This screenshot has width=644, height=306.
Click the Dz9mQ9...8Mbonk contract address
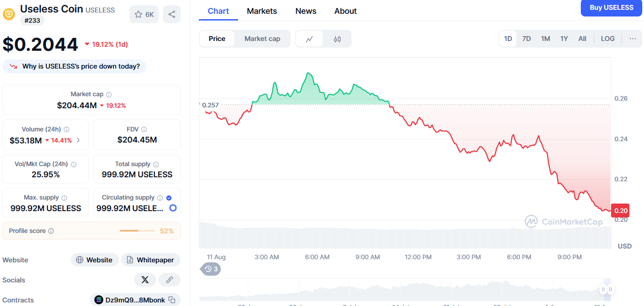(135, 300)
